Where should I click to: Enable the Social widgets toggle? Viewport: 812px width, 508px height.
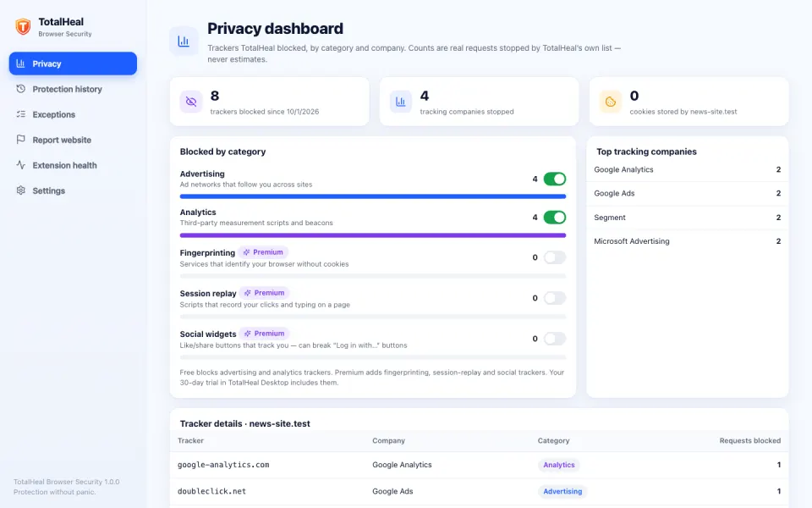point(555,339)
